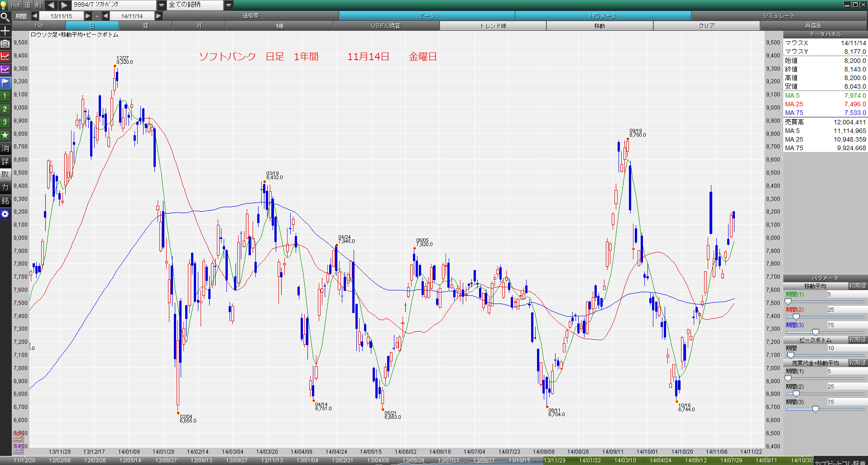Image resolution: width=868 pixels, height=465 pixels.
Task: Click the 消 erase sidebar button
Action: pyautogui.click(x=5, y=148)
